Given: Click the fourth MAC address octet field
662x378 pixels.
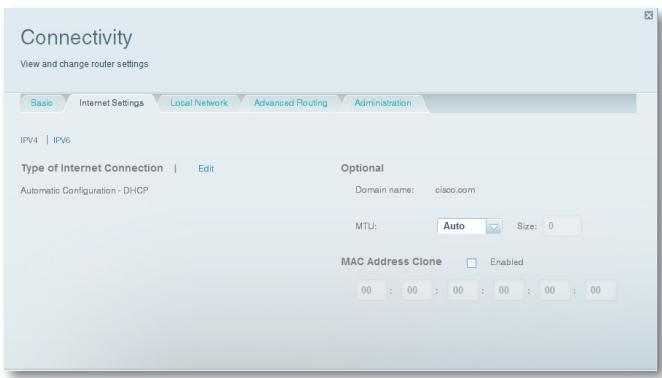Looking at the screenshot, I should pyautogui.click(x=509, y=290).
